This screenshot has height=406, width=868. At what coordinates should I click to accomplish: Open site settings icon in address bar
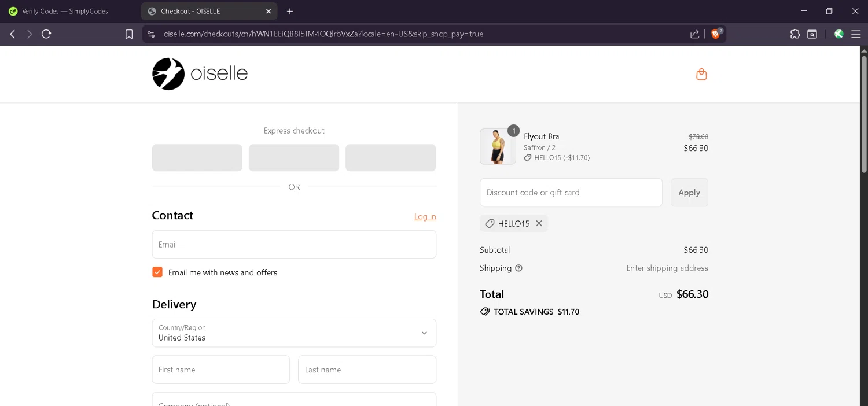[x=151, y=34]
